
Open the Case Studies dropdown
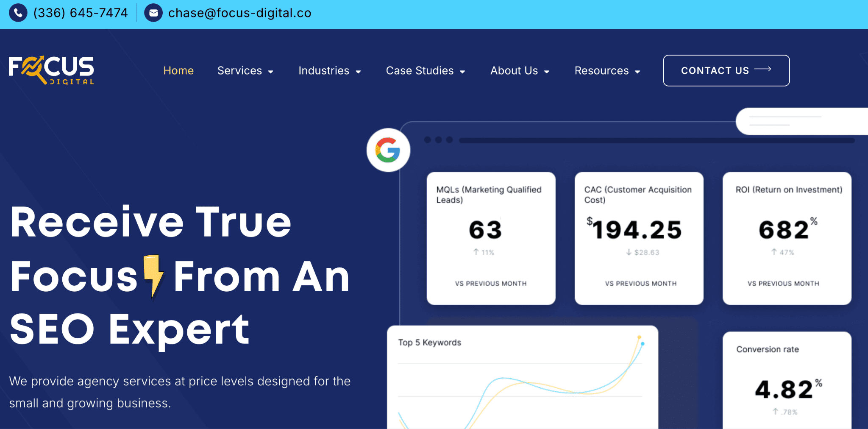click(x=425, y=71)
